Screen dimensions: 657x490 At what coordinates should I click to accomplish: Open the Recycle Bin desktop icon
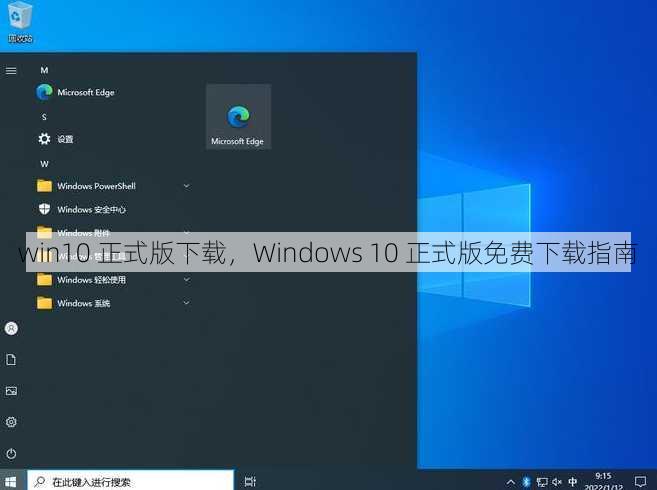click(x=19, y=22)
